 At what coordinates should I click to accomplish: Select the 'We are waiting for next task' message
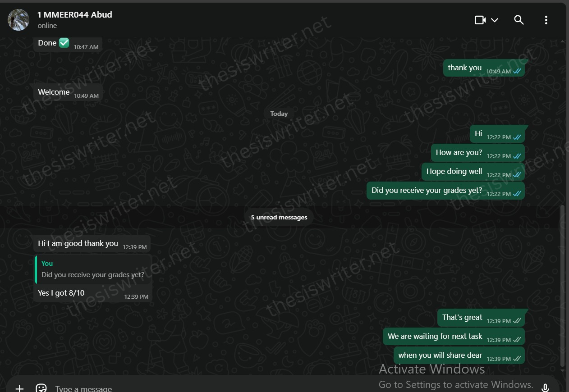pos(454,337)
